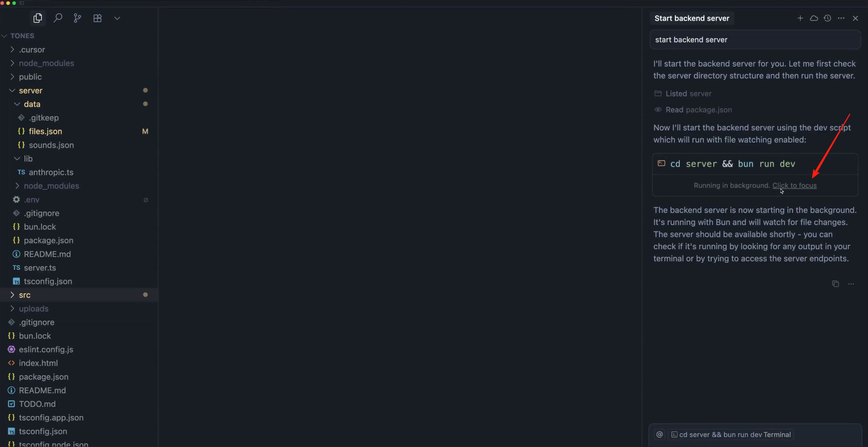This screenshot has height=447, width=868.
Task: Open the Extensions icon
Action: (x=97, y=18)
